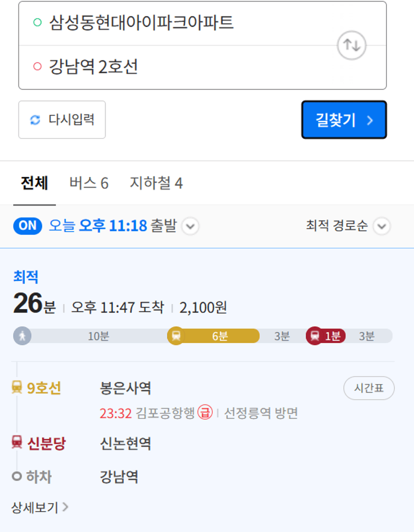Click the green origin point marker
The width and height of the screenshot is (414, 532).
click(38, 22)
